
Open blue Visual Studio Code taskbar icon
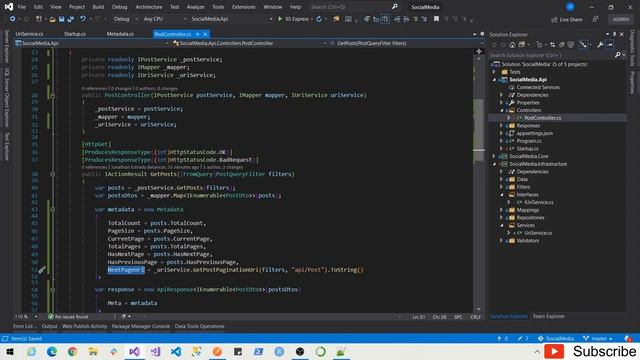click(176, 351)
